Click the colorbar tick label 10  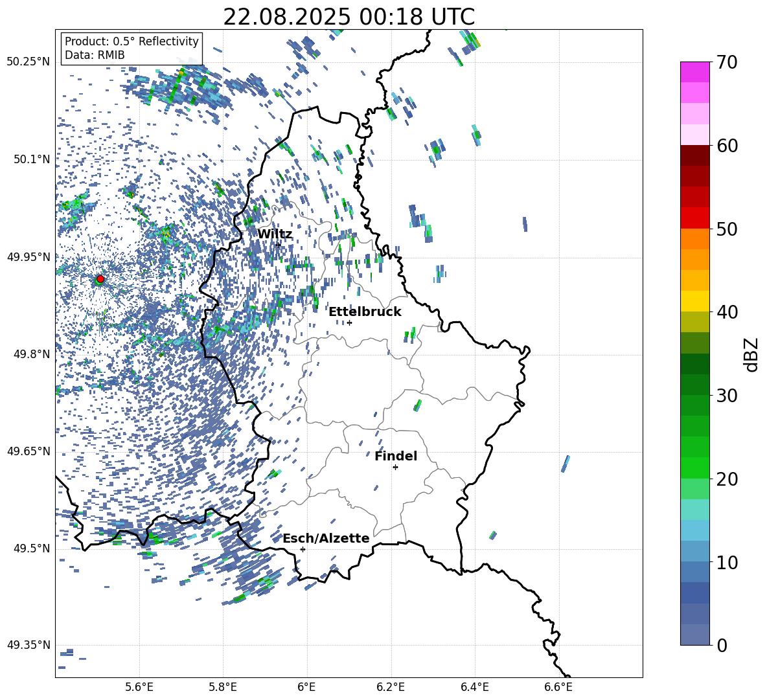pyautogui.click(x=727, y=562)
